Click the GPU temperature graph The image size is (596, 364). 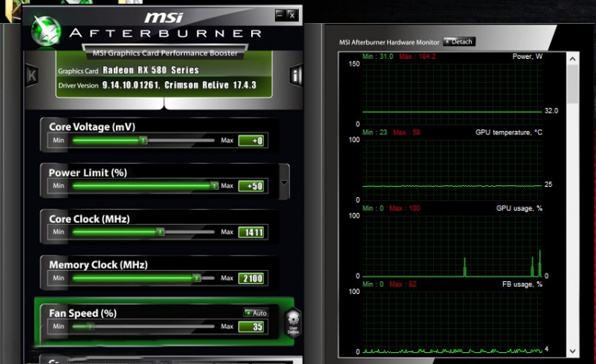452,169
